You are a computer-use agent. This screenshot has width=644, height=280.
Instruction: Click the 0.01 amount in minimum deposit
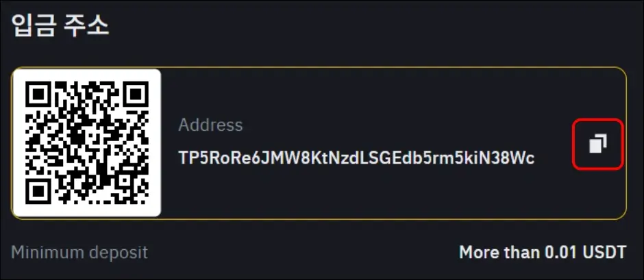click(562, 252)
